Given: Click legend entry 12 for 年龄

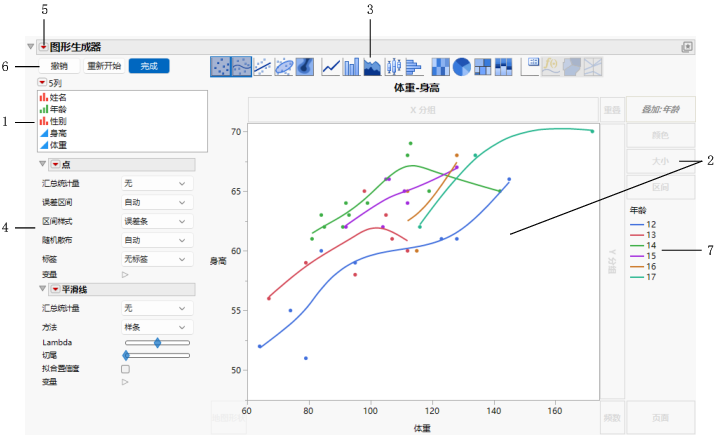Looking at the screenshot, I should click(x=643, y=225).
